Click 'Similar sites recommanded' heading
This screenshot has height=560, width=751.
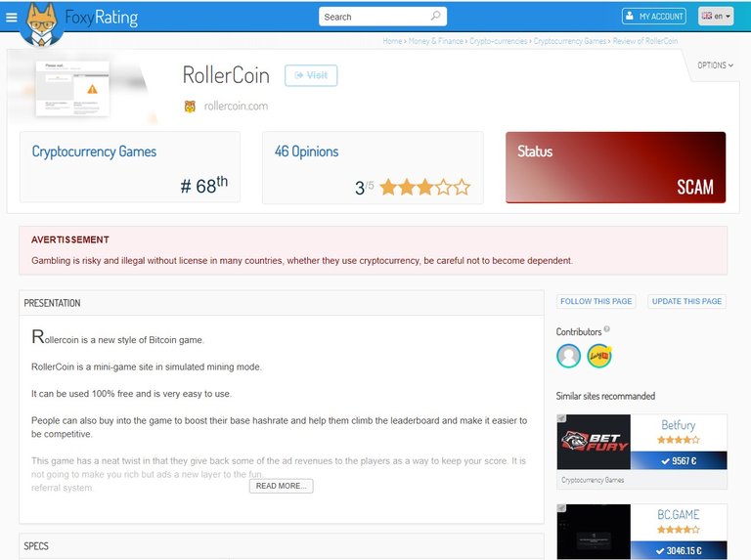click(x=605, y=396)
